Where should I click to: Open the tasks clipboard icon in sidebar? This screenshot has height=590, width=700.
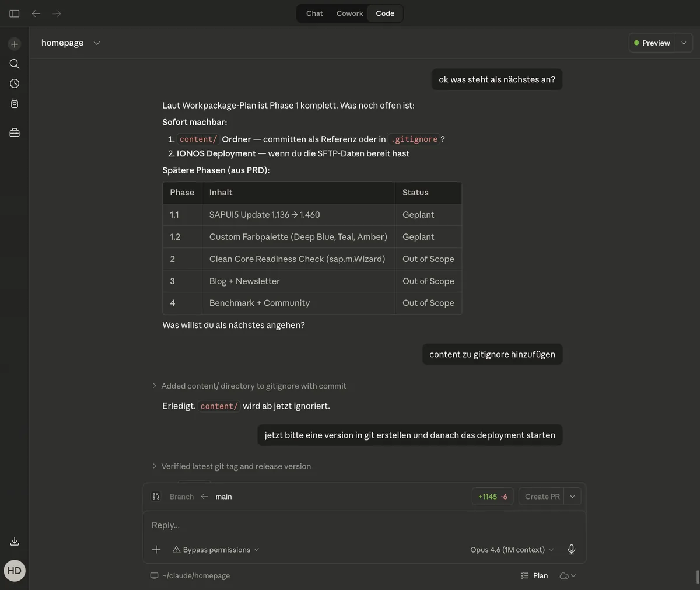[14, 103]
